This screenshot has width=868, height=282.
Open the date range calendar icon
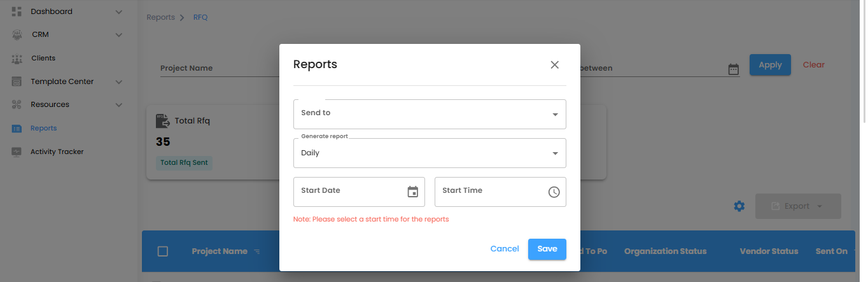(x=734, y=69)
